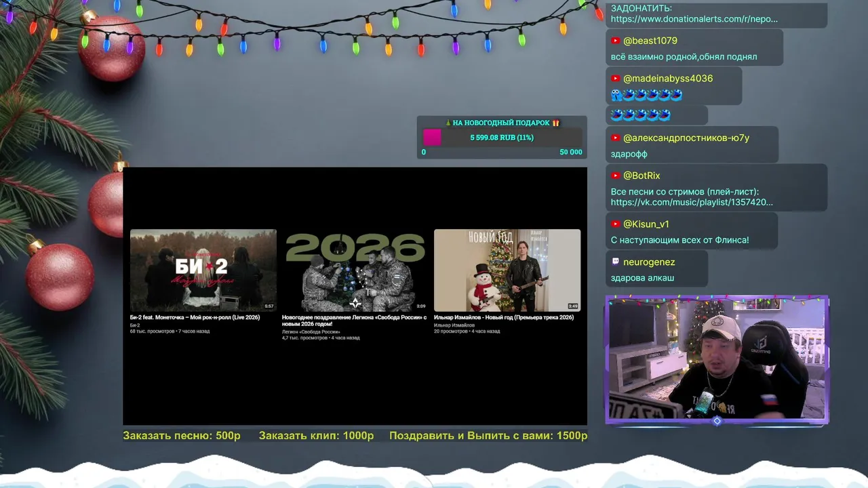Screen dimensions: 868x488
Task: Click the YouTube icon beside @BotRix
Action: coord(615,176)
